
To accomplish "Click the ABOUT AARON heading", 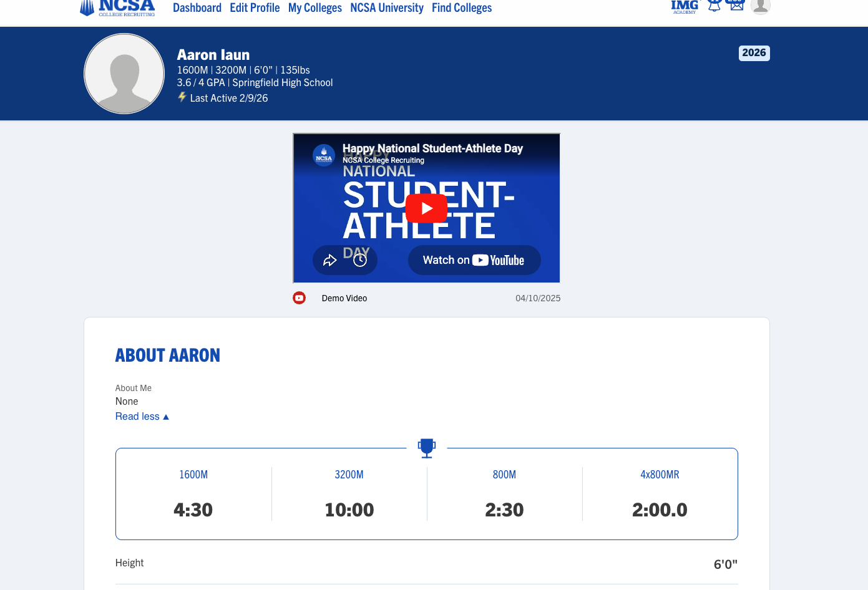I will click(x=168, y=355).
